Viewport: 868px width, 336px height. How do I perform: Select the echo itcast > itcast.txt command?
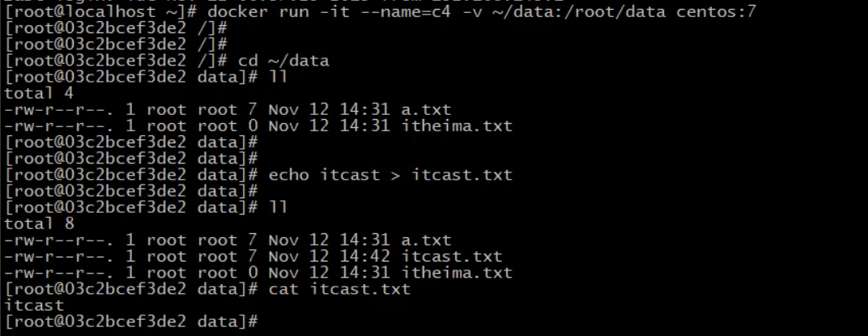click(x=390, y=175)
